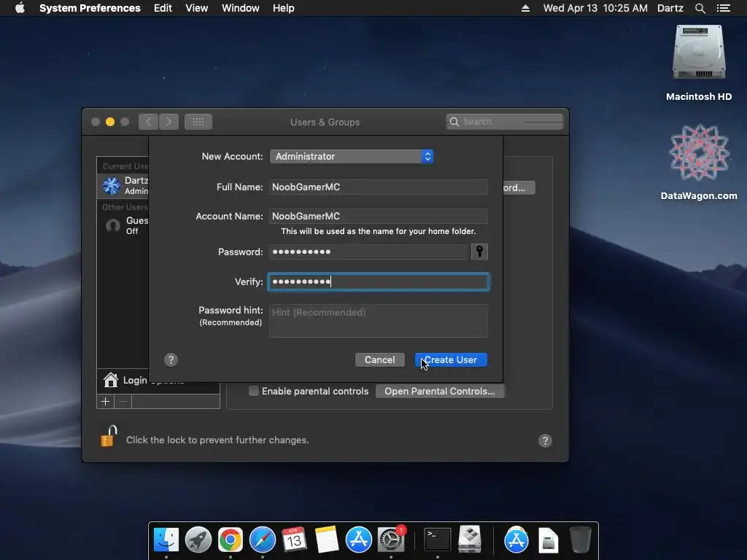Open Notification Center list icon
Image resolution: width=747 pixels, height=560 pixels.
pos(723,8)
